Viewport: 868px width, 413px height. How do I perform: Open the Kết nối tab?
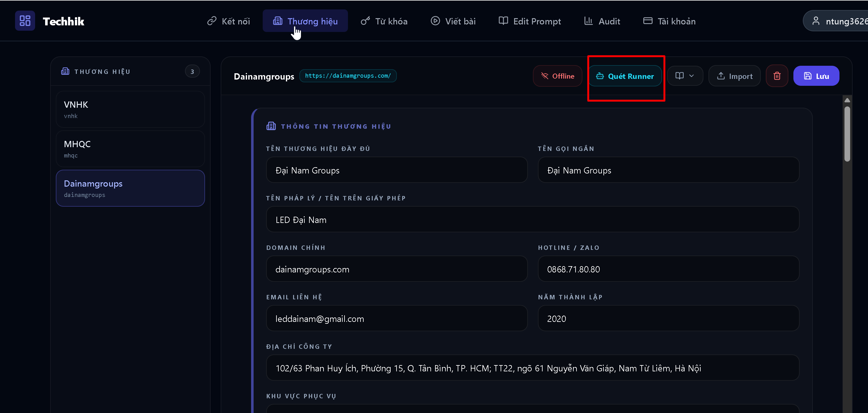pos(229,21)
